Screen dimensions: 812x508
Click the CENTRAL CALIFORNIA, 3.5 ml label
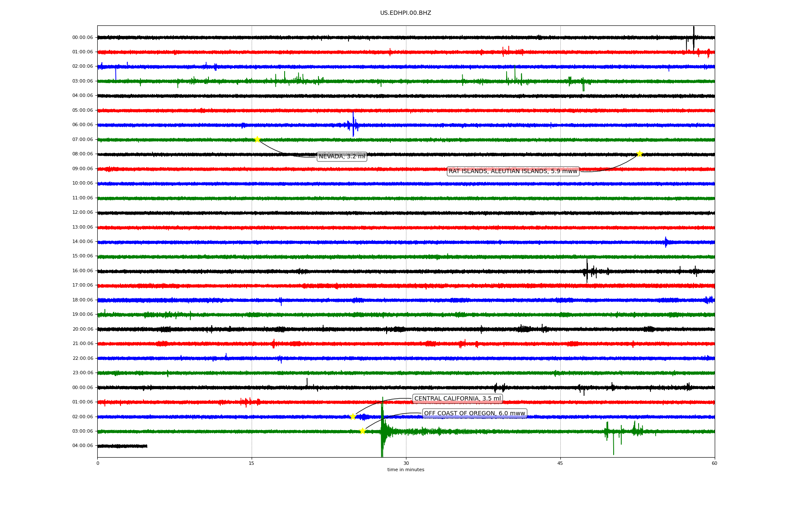point(457,399)
